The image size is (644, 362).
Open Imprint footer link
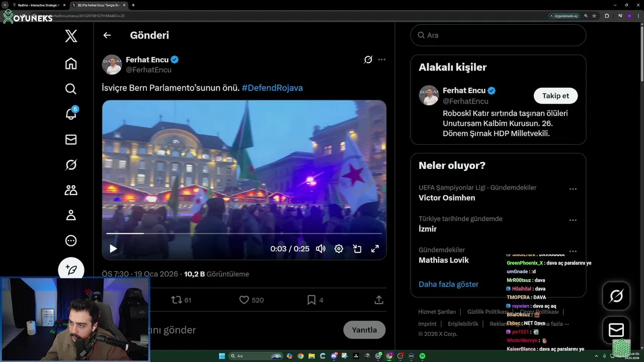pos(427,324)
